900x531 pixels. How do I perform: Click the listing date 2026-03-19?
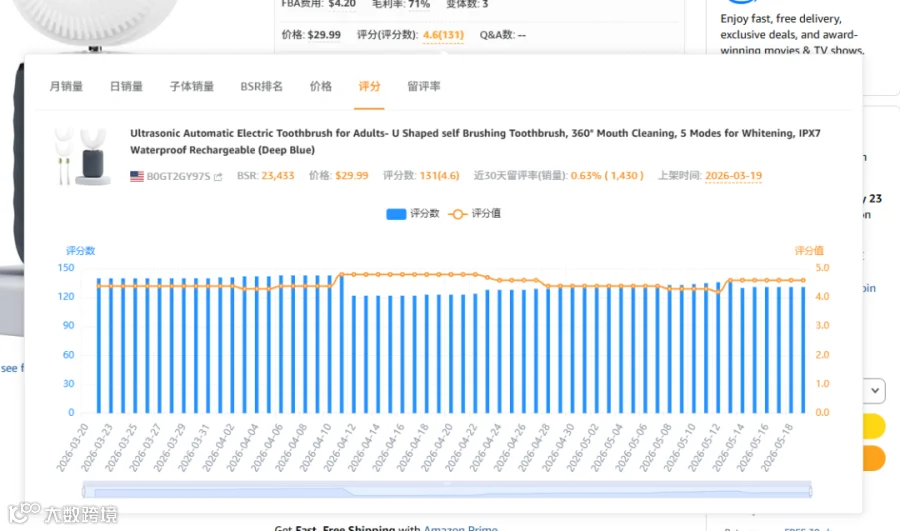point(734,176)
